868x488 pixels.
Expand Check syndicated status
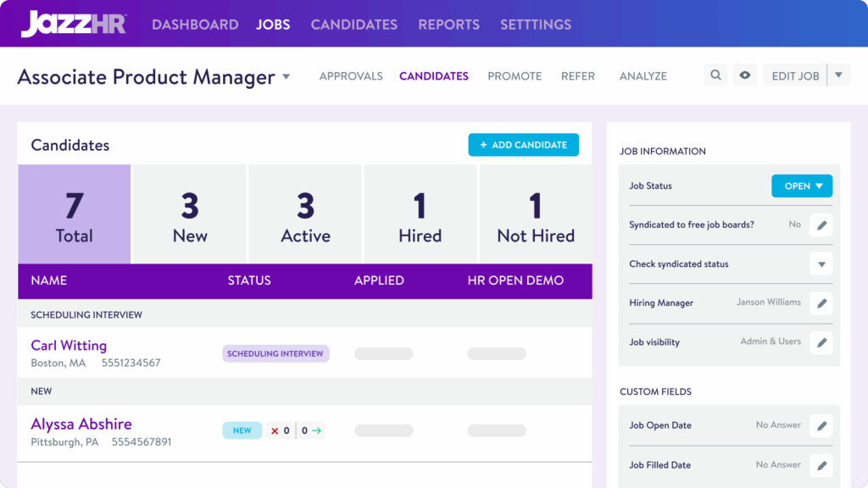coord(821,264)
